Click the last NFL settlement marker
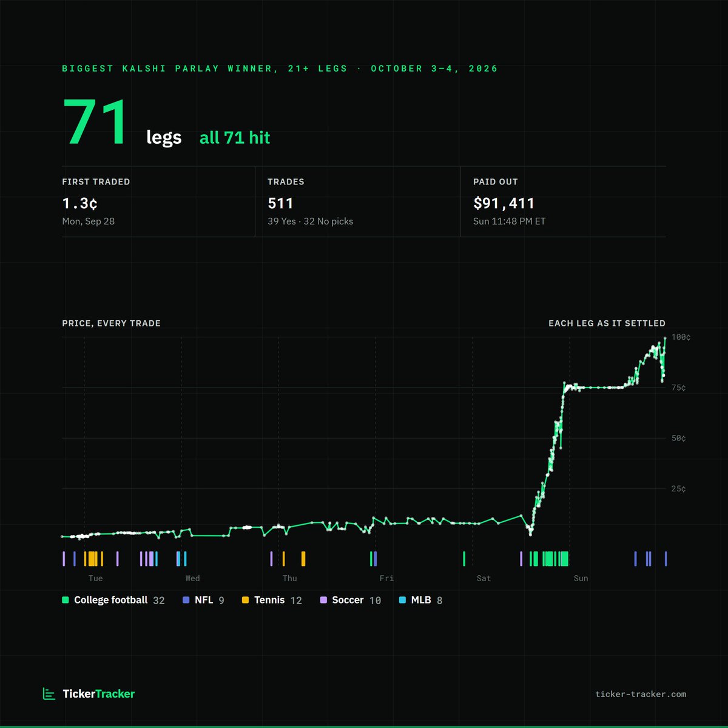 (x=666, y=559)
